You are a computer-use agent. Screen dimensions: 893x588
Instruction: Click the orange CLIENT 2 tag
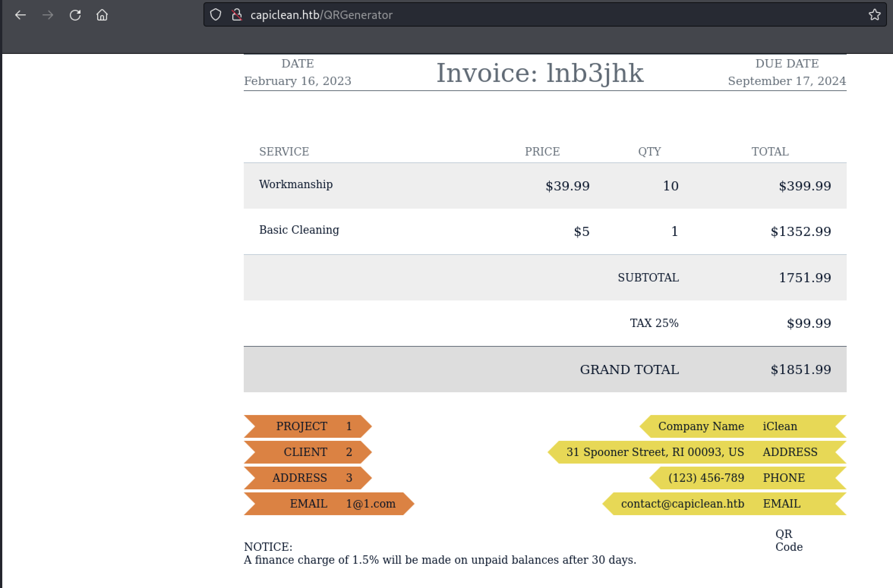(308, 452)
